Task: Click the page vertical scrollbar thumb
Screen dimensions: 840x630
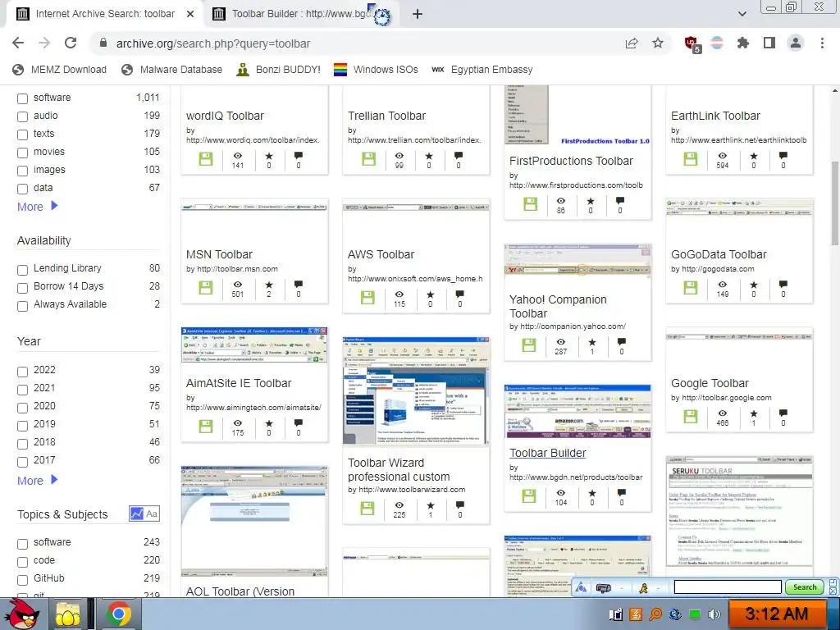Action: click(x=834, y=203)
